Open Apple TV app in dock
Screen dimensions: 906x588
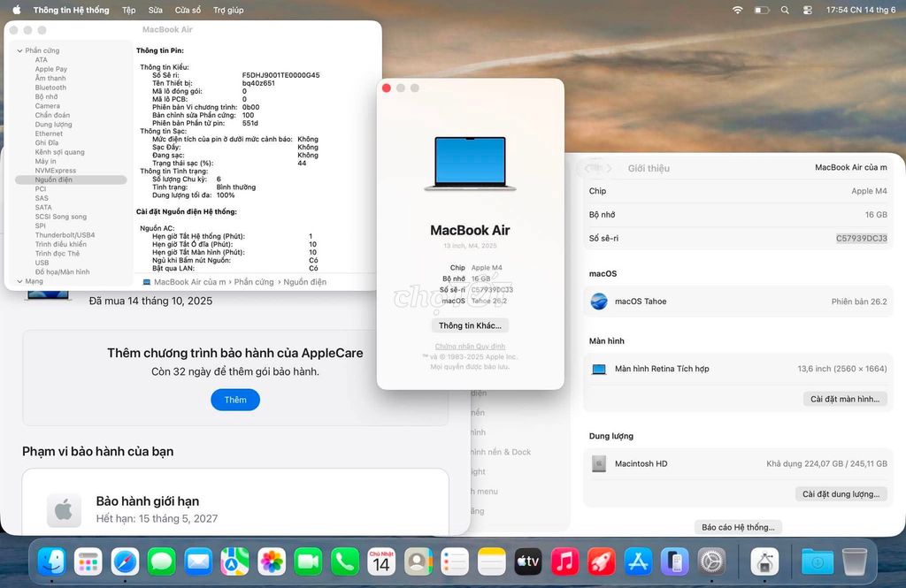(528, 561)
